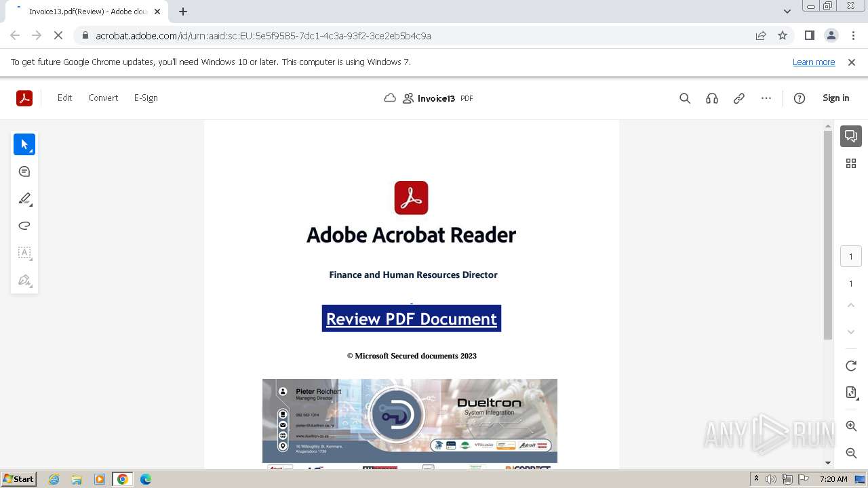Viewport: 868px width, 488px height.
Task: Stop loading the page
Action: (x=58, y=36)
